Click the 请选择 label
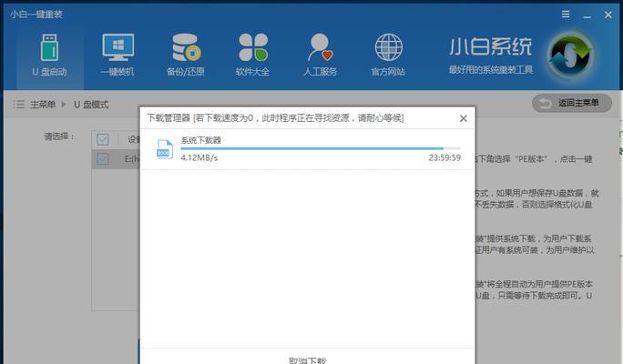 tap(59, 136)
